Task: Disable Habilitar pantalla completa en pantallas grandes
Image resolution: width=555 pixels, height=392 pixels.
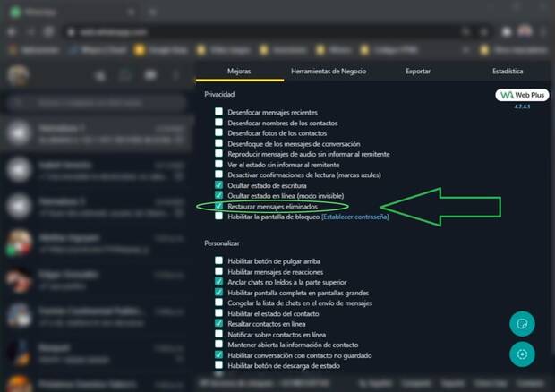Action: point(218,292)
